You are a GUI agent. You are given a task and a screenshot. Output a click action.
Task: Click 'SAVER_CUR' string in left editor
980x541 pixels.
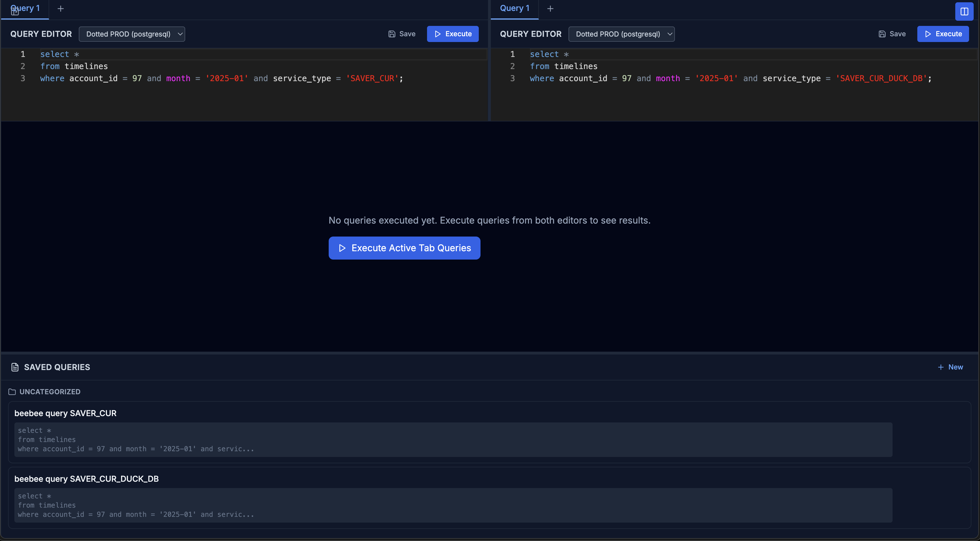pyautogui.click(x=372, y=79)
